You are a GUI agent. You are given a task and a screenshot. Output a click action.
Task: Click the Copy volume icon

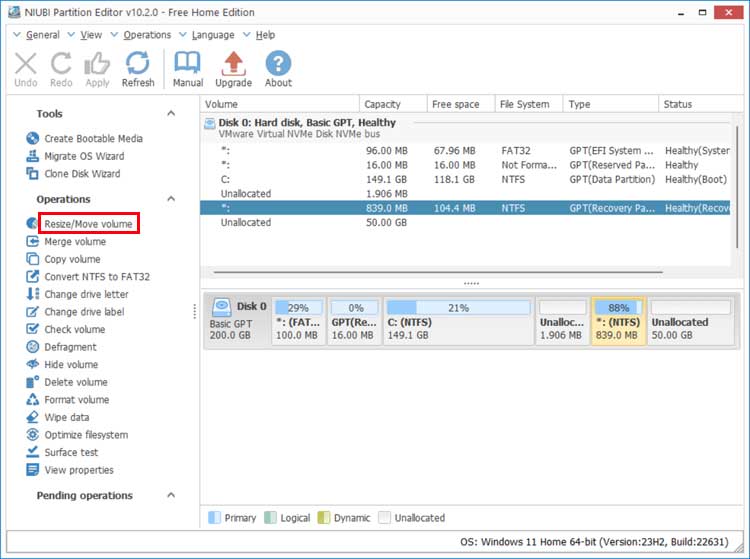33,259
